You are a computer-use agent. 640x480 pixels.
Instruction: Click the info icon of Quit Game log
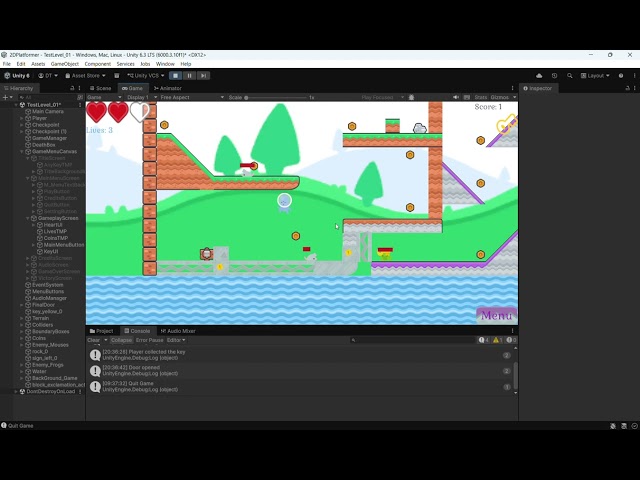pyautogui.click(x=95, y=387)
